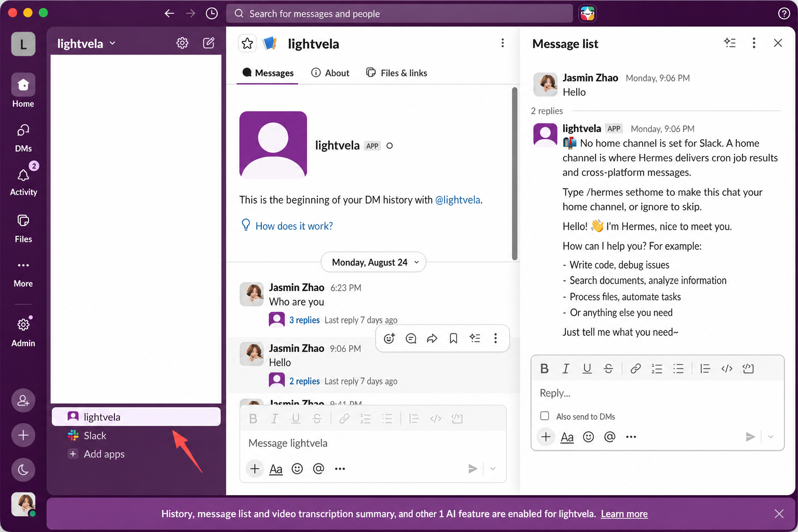The width and height of the screenshot is (798, 532).
Task: Switch to the About tab
Action: [x=330, y=73]
